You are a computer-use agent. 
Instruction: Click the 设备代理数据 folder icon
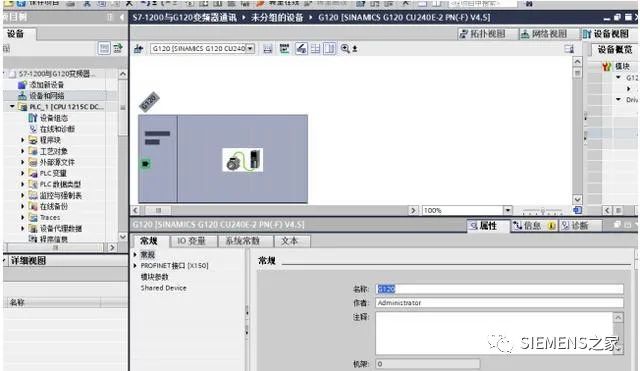pos(33,228)
